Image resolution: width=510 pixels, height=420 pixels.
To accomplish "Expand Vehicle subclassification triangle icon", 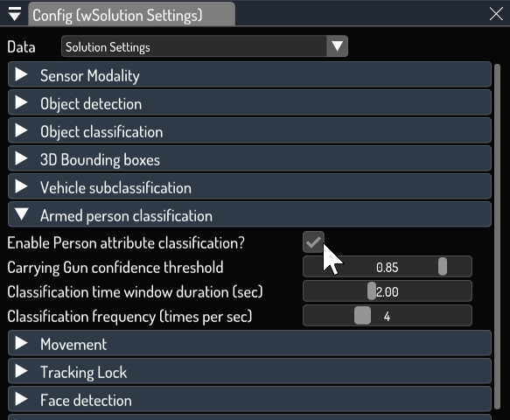I will click(x=22, y=186).
